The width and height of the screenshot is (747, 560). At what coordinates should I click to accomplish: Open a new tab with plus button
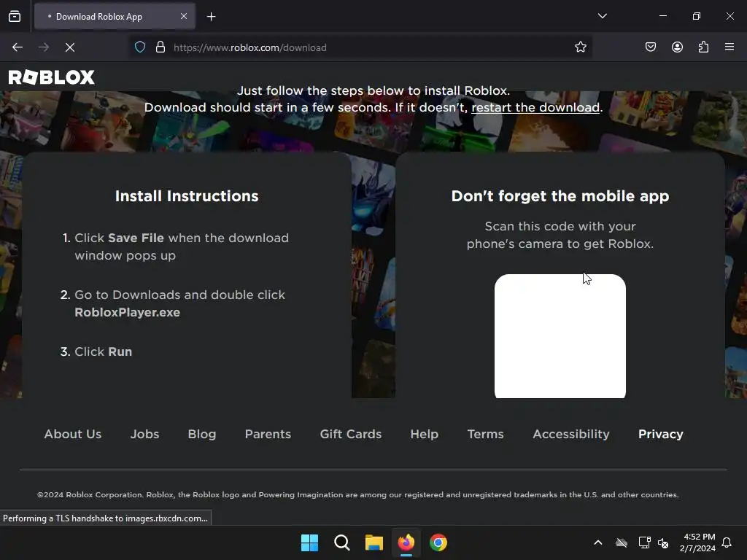coord(211,17)
